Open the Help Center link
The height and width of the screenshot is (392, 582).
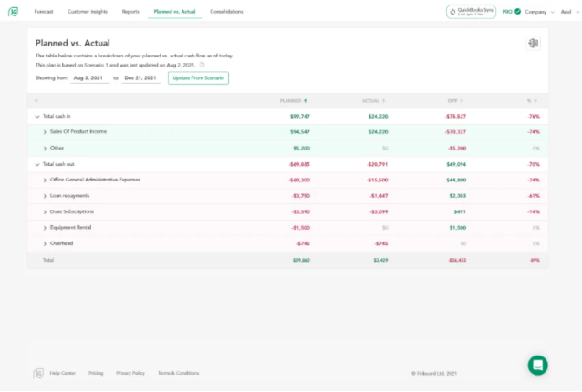[63, 373]
